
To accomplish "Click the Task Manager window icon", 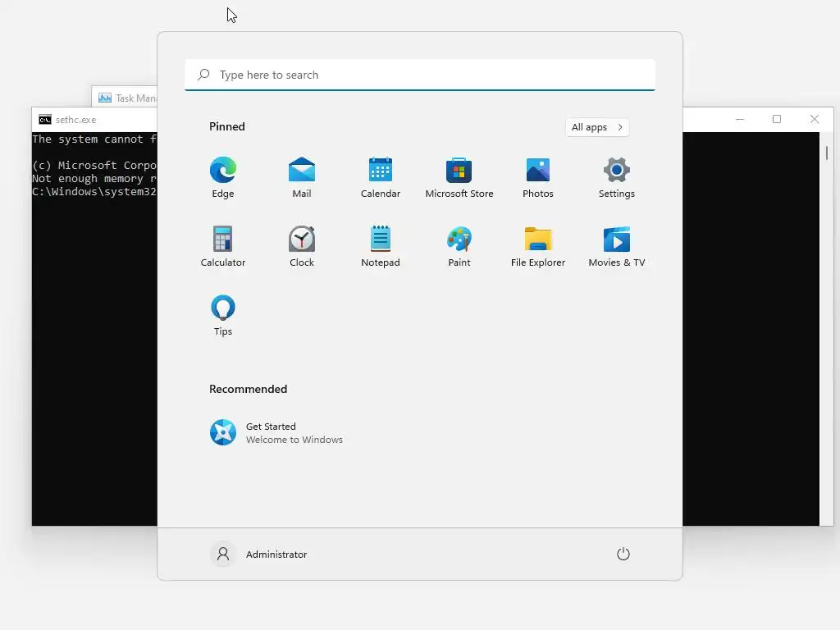I will (x=105, y=98).
